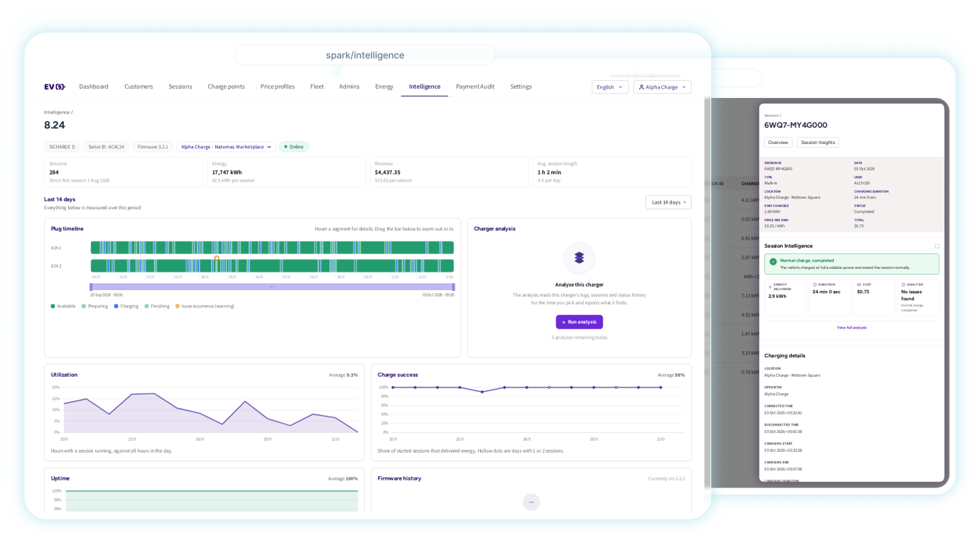Click the arrow in the Alpha Charge - Natomas Marketplace chip
980x552 pixels.
coord(268,147)
